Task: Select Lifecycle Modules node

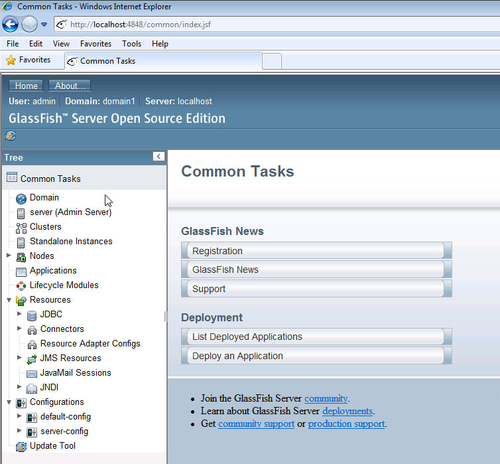Action: coord(64,285)
